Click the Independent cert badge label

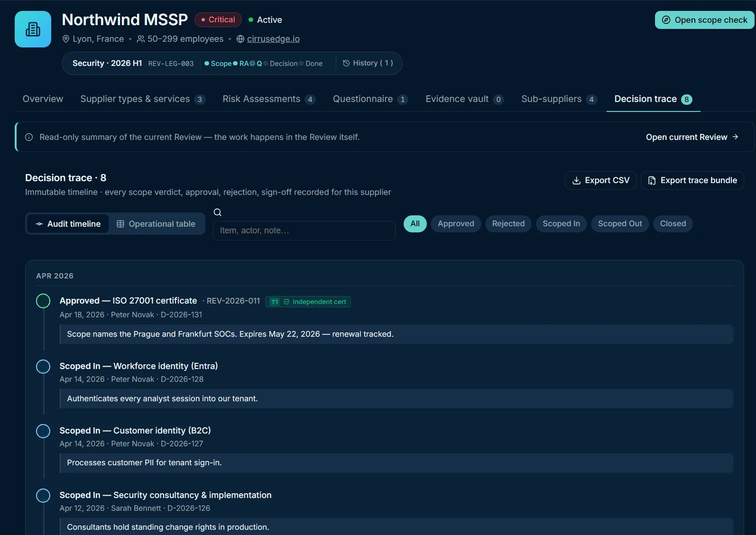pyautogui.click(x=319, y=302)
